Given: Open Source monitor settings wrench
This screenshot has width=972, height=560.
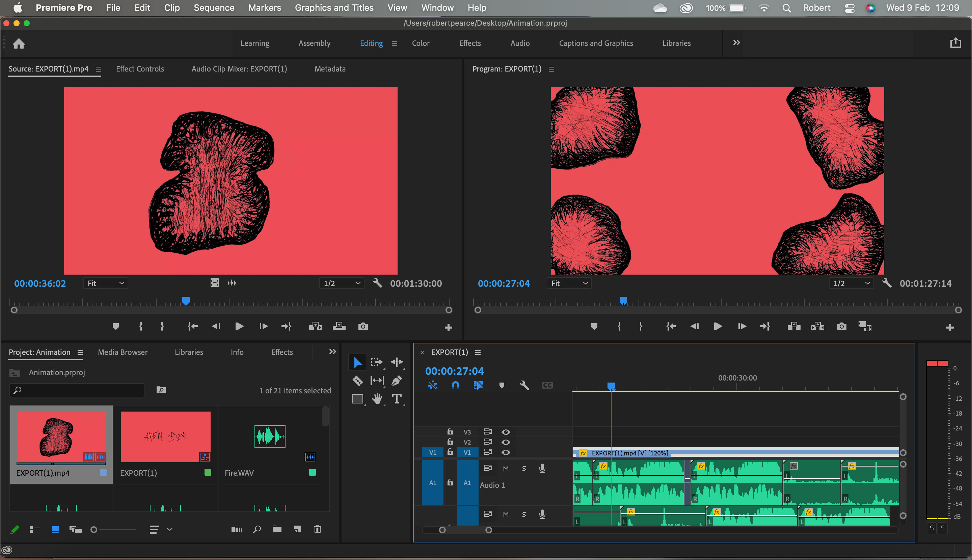Looking at the screenshot, I should click(x=377, y=283).
